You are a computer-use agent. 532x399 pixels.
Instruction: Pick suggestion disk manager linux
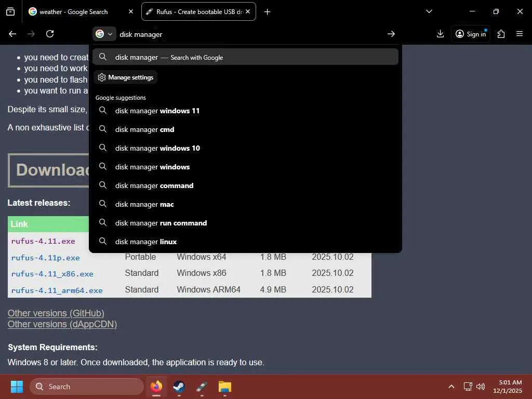point(245,241)
